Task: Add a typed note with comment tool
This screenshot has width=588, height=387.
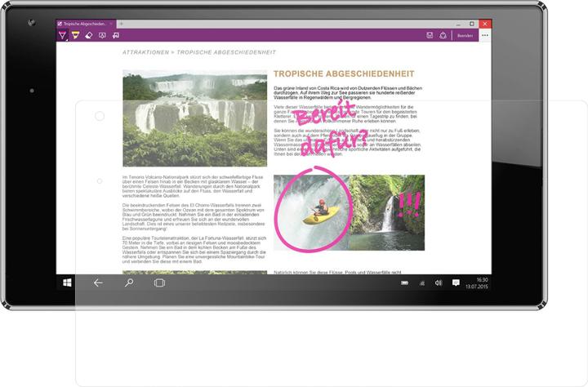Action: 102,35
